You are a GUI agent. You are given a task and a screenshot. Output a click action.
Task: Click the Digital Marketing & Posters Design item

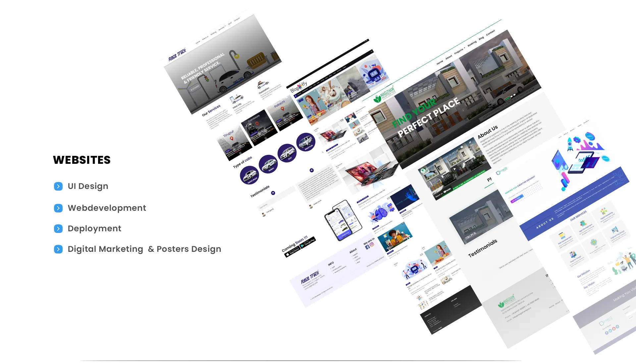[x=144, y=249]
